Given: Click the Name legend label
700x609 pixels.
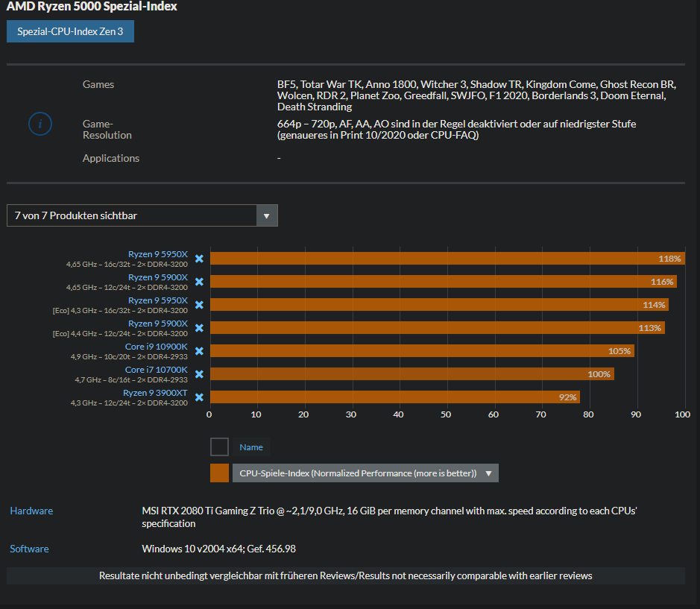Looking at the screenshot, I should click(251, 447).
